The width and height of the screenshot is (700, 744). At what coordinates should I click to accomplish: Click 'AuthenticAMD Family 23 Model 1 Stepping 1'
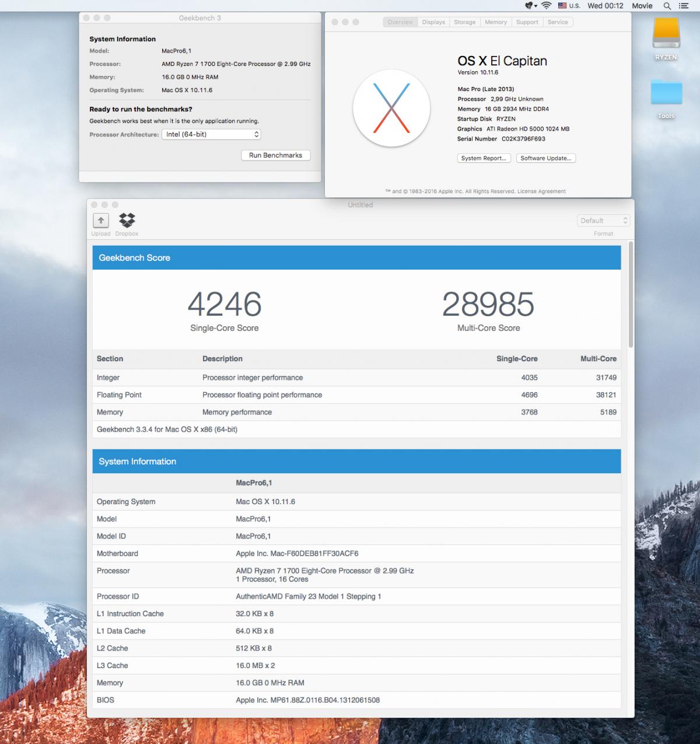pyautogui.click(x=309, y=596)
